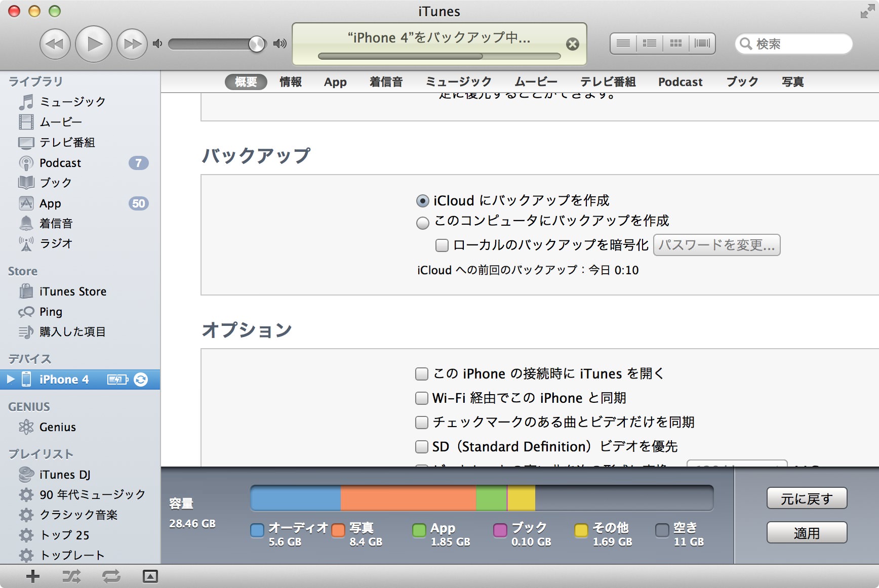This screenshot has height=588, width=879.
Task: Switch to grid view
Action: click(676, 44)
